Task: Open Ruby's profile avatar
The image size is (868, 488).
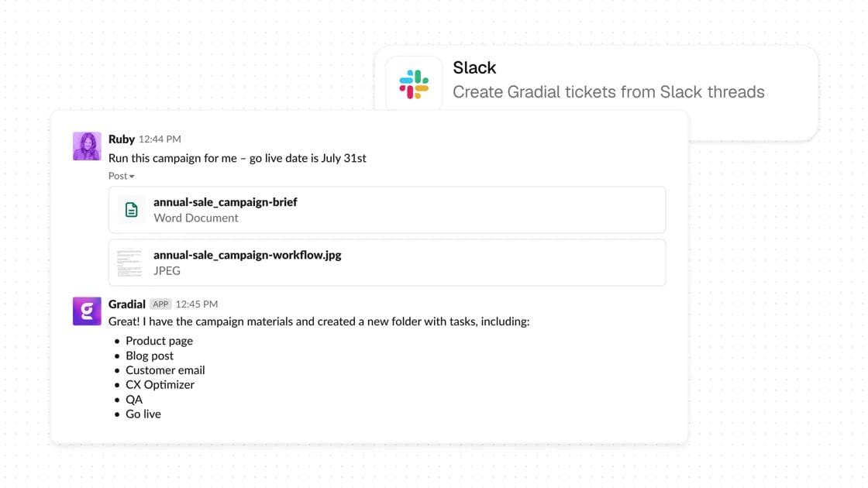Action: (87, 146)
